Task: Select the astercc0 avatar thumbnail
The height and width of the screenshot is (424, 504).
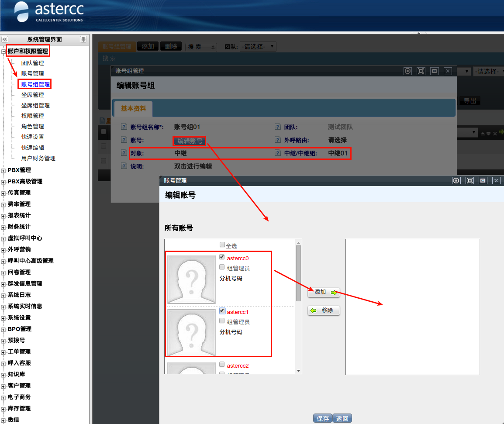Action: click(x=191, y=279)
